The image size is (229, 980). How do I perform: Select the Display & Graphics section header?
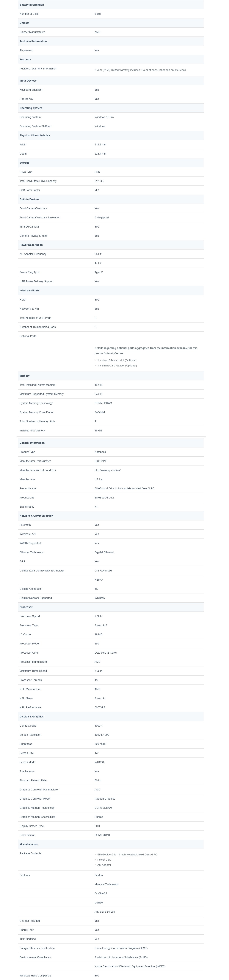[32, 717]
